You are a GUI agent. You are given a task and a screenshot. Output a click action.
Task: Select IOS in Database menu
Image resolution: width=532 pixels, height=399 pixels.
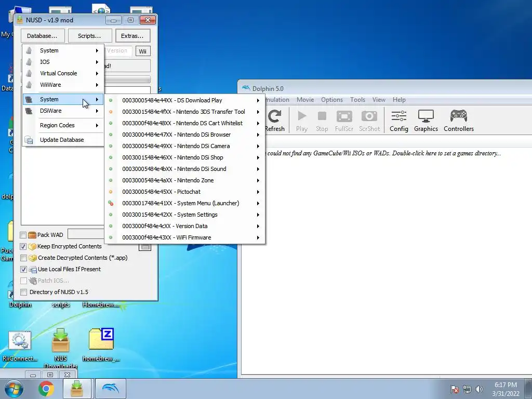[x=63, y=62]
